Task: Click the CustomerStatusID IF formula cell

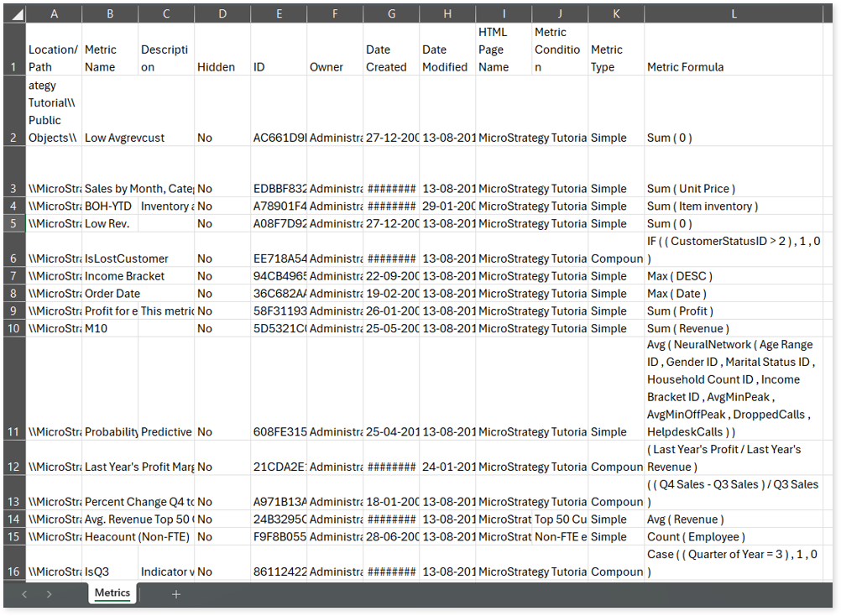Action: (x=734, y=250)
